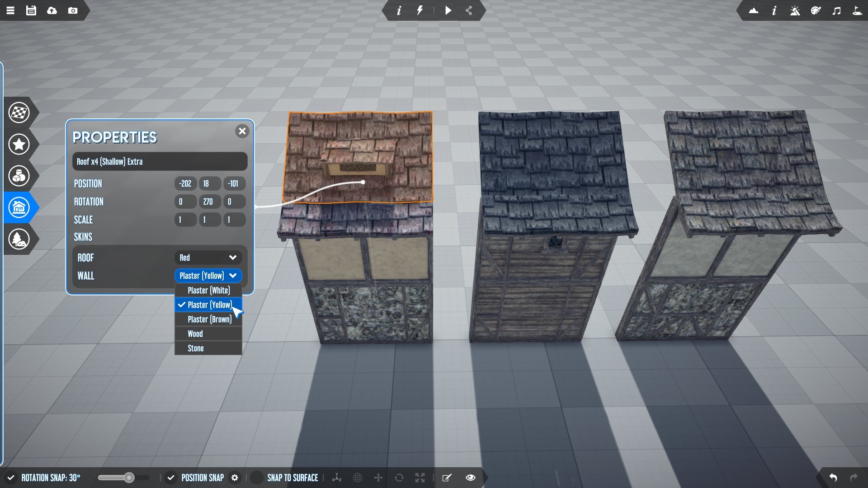Open music settings icon
The width and height of the screenshot is (868, 488).
pyautogui.click(x=836, y=10)
